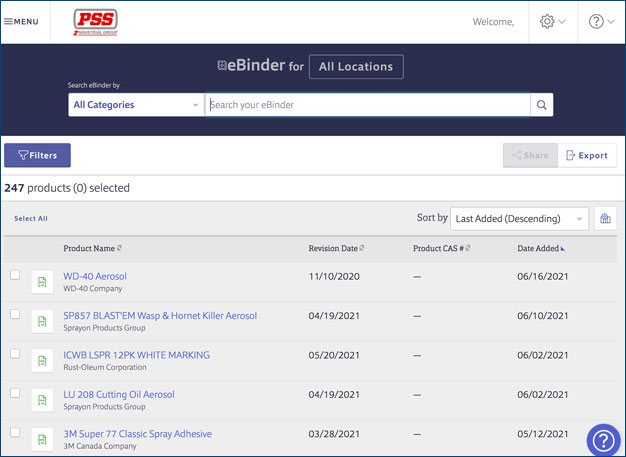
Task: Click the All Locations selector
Action: [x=356, y=67]
